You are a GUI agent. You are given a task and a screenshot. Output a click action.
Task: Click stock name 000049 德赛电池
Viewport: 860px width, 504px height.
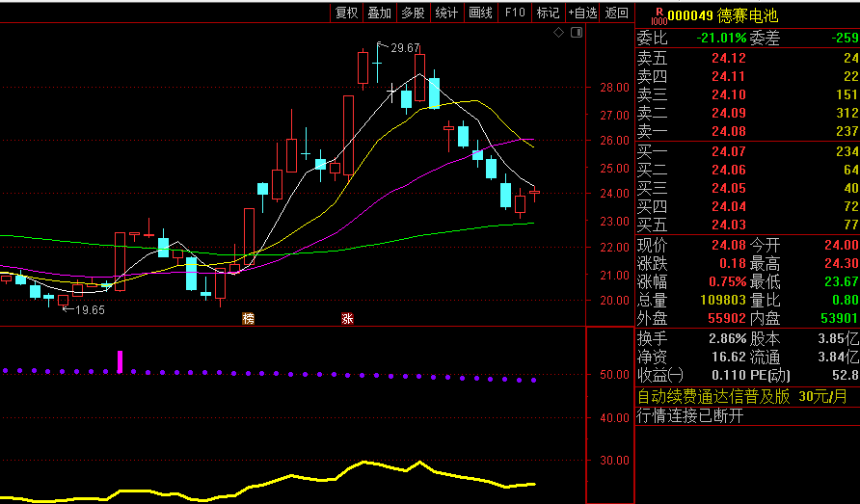(x=723, y=15)
